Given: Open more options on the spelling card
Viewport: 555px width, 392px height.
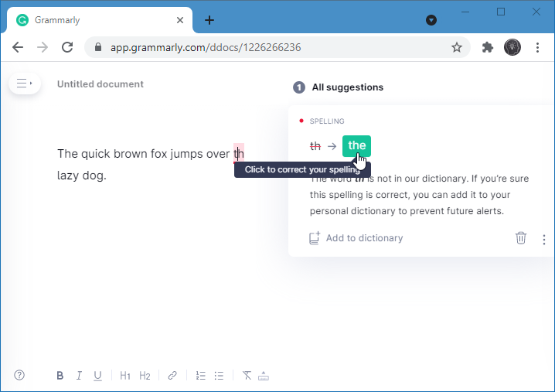Looking at the screenshot, I should pyautogui.click(x=544, y=240).
